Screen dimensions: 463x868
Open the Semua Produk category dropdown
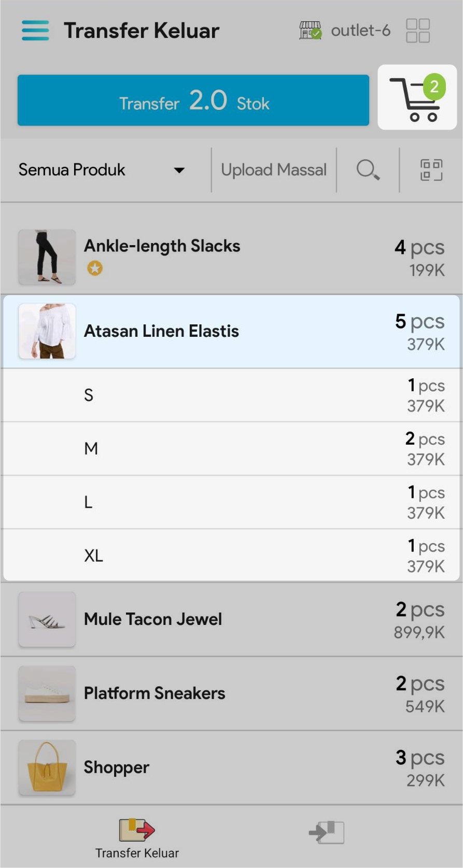point(102,170)
